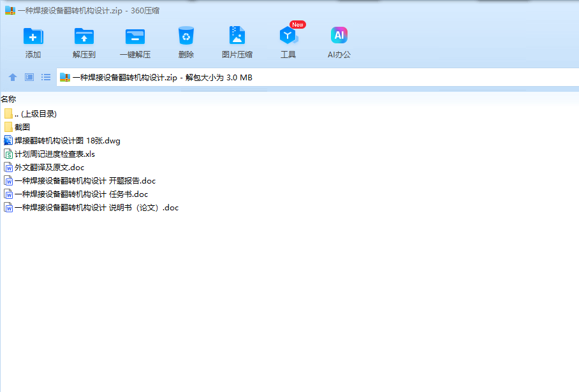Switch to the large icon view mode
579x392 pixels.
[29, 77]
